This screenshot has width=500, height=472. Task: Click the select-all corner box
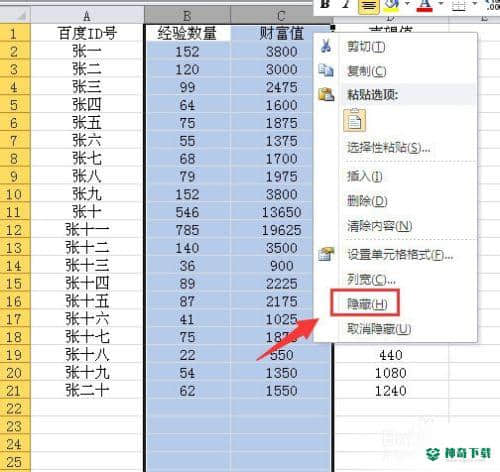tap(15, 16)
